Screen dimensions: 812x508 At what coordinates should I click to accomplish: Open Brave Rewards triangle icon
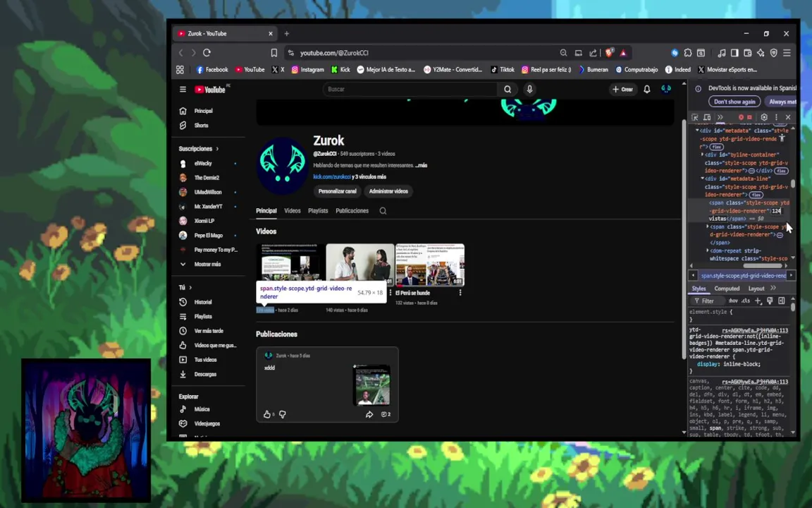[x=623, y=53]
